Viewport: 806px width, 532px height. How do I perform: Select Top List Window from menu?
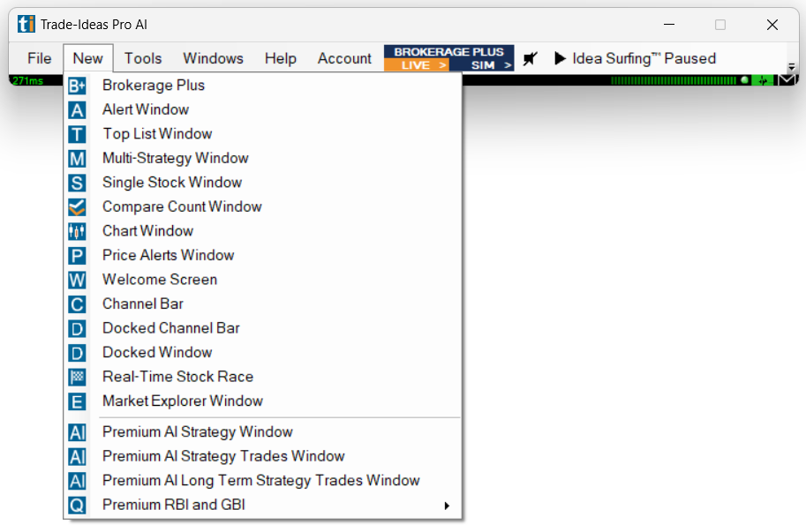(x=157, y=134)
